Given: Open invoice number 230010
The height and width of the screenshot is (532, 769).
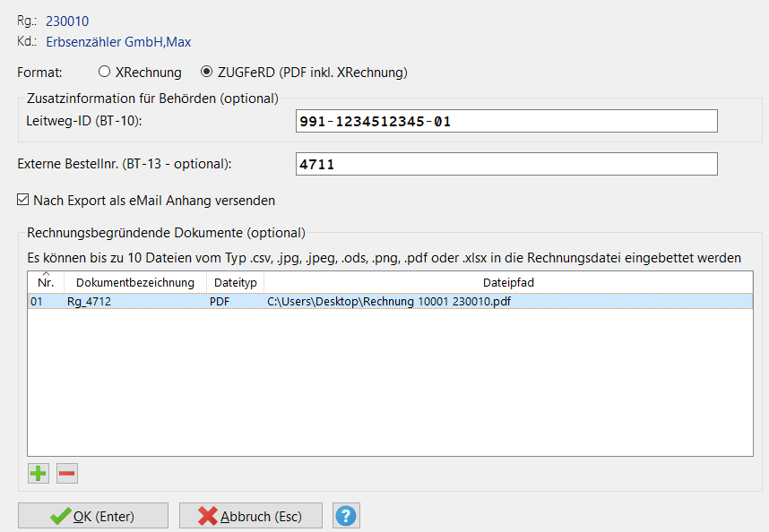Looking at the screenshot, I should coord(67,21).
